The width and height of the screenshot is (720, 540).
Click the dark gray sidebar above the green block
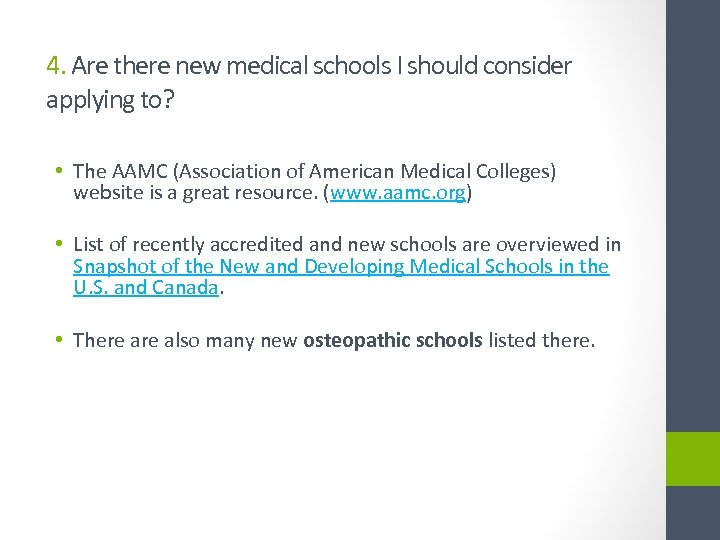[x=693, y=200]
